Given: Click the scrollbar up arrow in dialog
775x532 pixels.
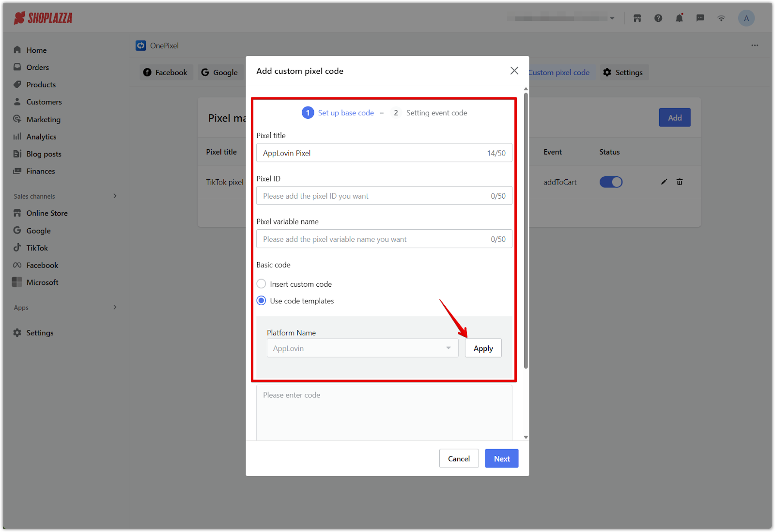Looking at the screenshot, I should pyautogui.click(x=526, y=89).
